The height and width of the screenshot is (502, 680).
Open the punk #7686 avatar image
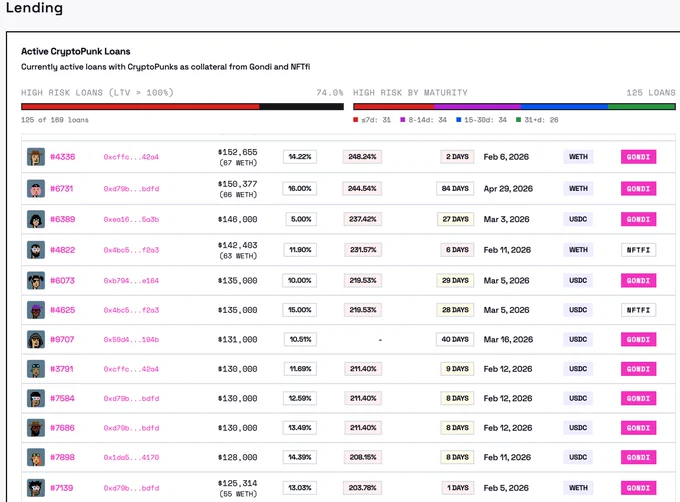tap(36, 428)
